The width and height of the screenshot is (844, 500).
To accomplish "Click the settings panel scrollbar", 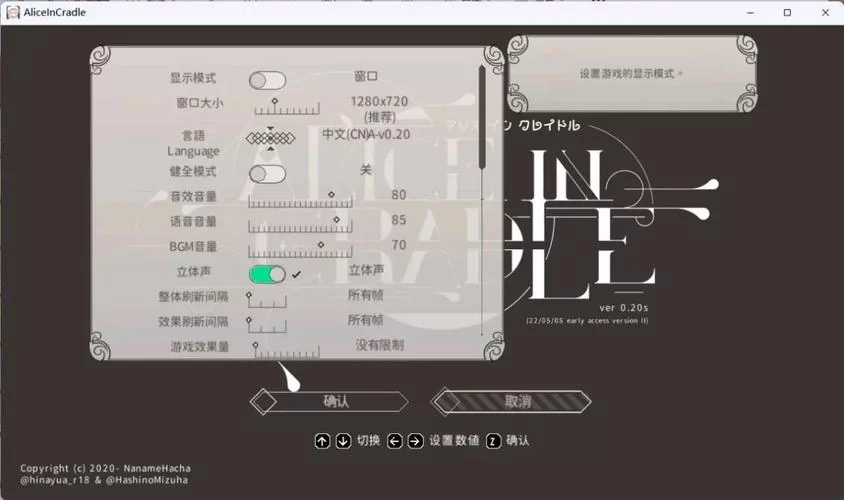I will tap(482, 117).
